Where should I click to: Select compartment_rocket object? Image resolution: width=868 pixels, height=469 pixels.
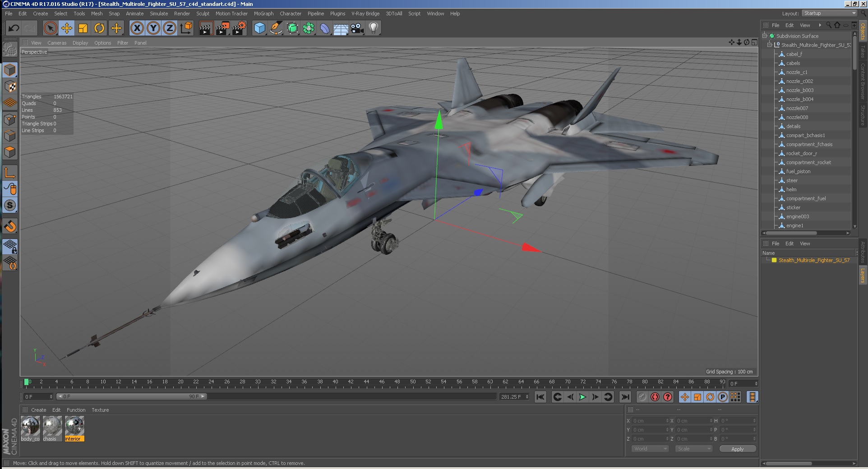808,162
